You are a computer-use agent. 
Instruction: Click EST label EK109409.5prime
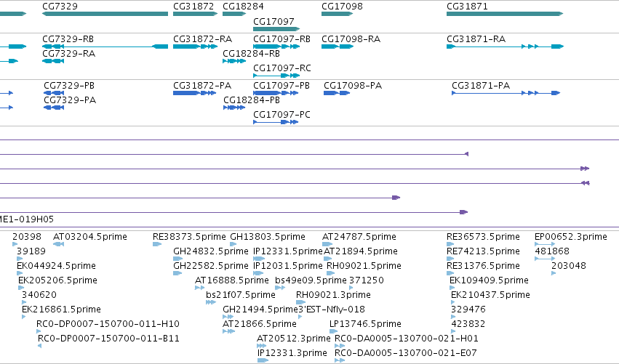[x=489, y=280]
